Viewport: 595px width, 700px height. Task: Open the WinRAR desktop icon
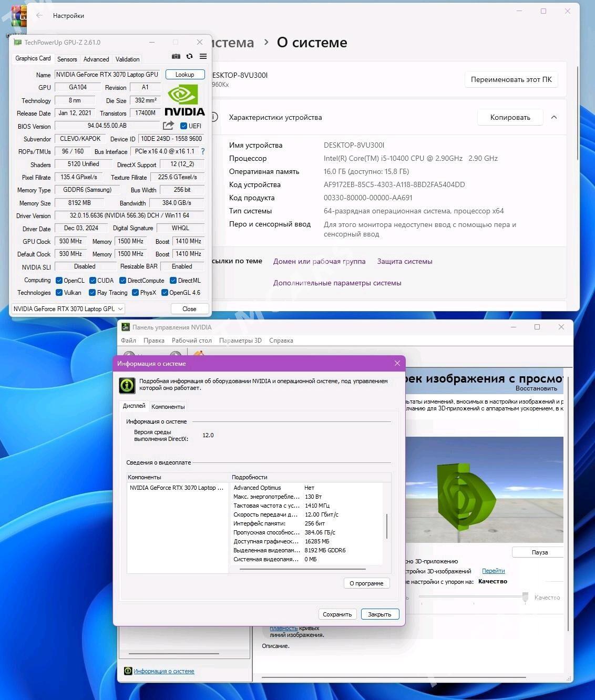[18, 16]
